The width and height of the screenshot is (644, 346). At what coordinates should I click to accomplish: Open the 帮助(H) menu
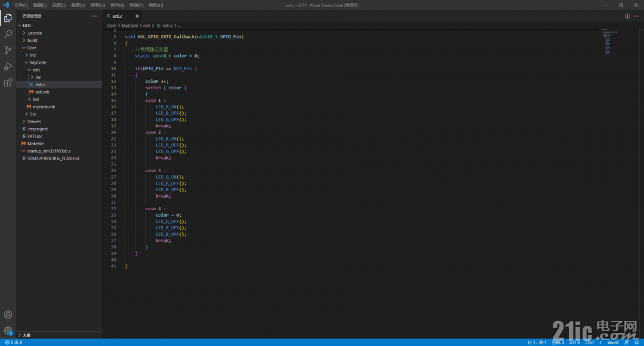pos(156,5)
